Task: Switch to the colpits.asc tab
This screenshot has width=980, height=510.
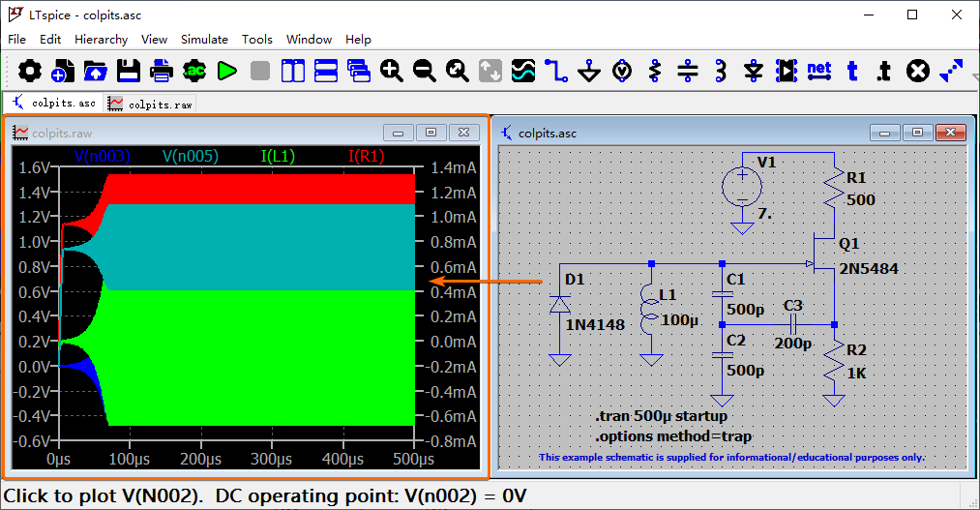Action: click(54, 104)
